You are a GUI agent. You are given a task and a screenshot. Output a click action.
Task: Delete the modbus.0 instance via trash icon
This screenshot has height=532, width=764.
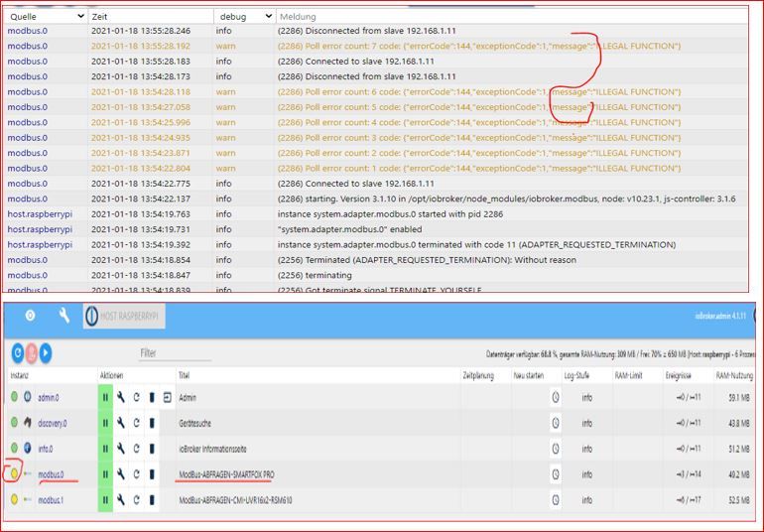(x=152, y=474)
